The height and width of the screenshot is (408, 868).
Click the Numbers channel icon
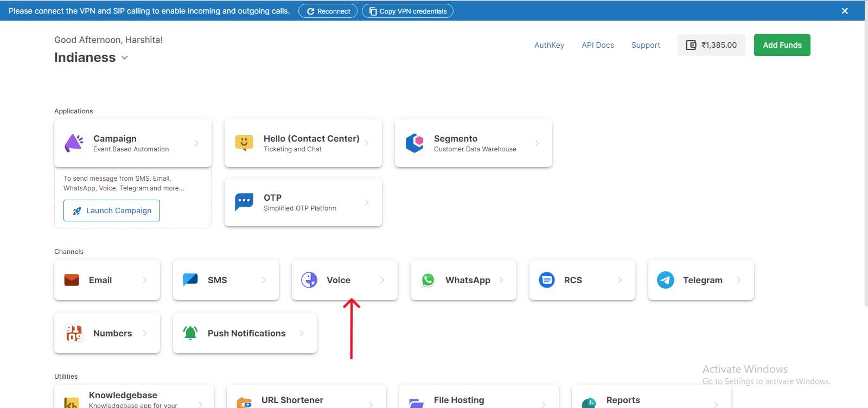[73, 333]
